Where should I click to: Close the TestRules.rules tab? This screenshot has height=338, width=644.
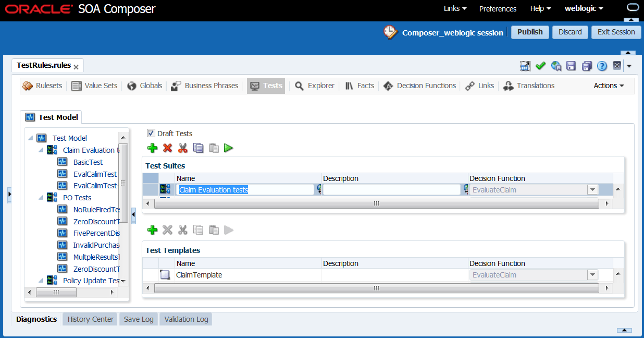point(76,67)
